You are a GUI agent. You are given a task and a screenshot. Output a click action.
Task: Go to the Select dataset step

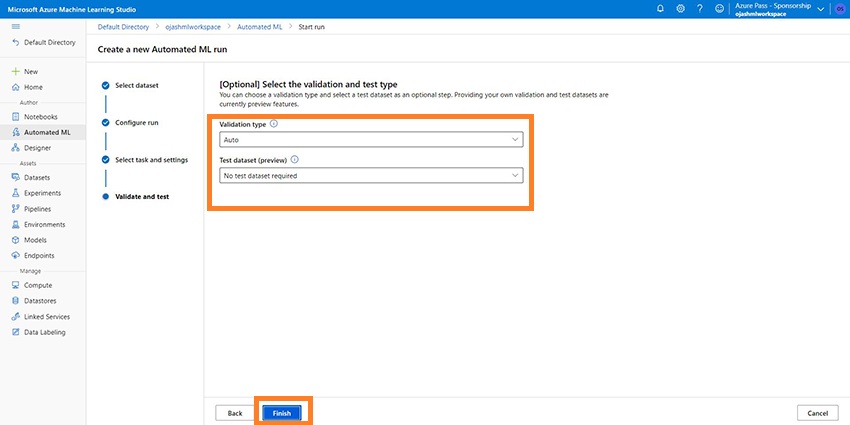pos(136,85)
